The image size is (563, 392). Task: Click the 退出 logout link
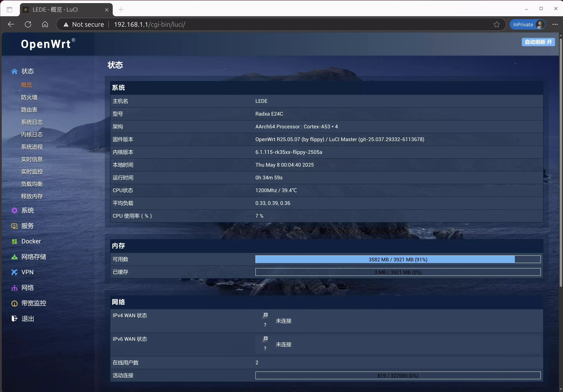[28, 319]
